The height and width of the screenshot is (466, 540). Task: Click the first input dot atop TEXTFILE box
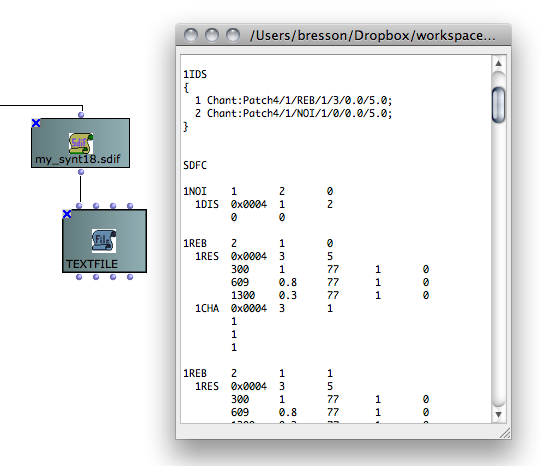[x=79, y=206]
